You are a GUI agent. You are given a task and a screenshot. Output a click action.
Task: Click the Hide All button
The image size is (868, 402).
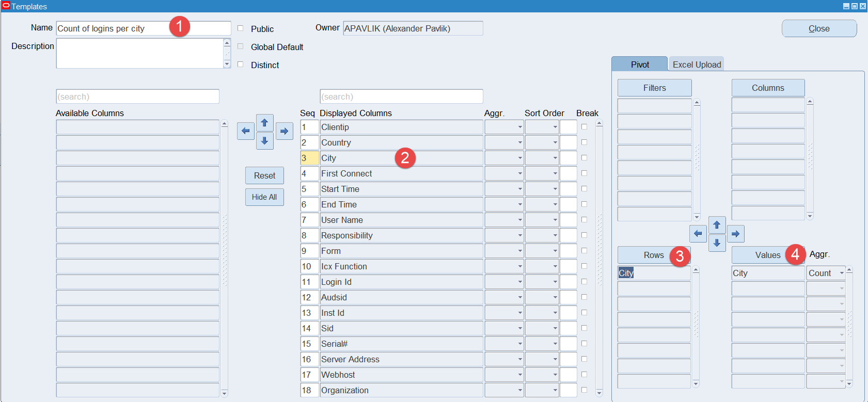coord(264,197)
